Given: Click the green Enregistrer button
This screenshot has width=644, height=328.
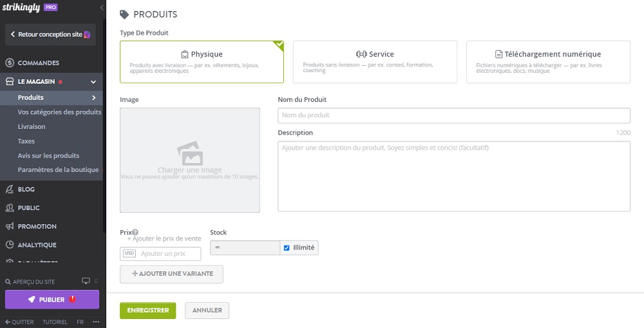Looking at the screenshot, I should point(147,311).
